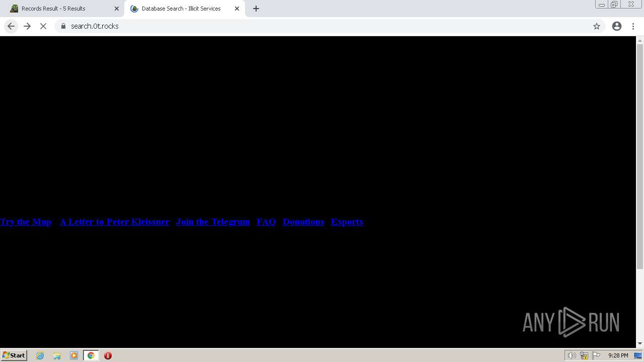Viewport: 644px width, 362px height.
Task: Go back to the previous page
Action: tap(11, 26)
